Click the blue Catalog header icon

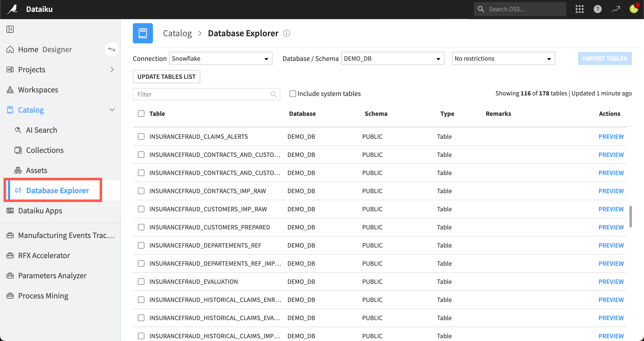click(x=143, y=33)
